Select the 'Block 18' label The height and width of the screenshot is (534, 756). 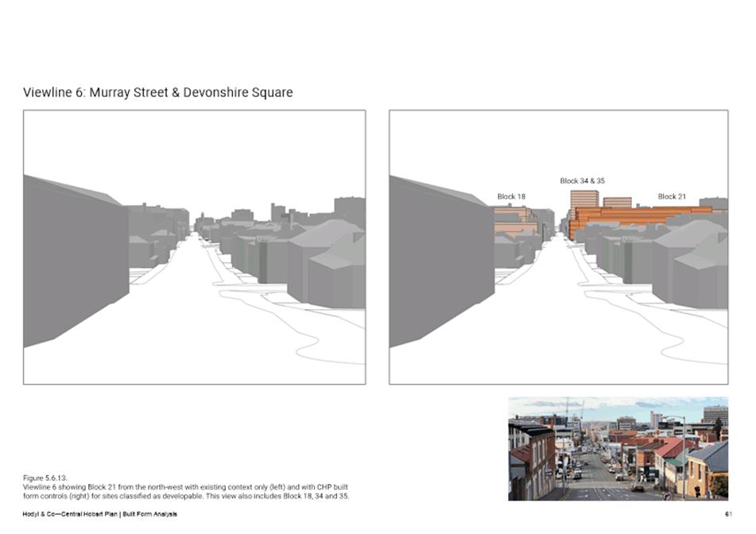click(511, 196)
